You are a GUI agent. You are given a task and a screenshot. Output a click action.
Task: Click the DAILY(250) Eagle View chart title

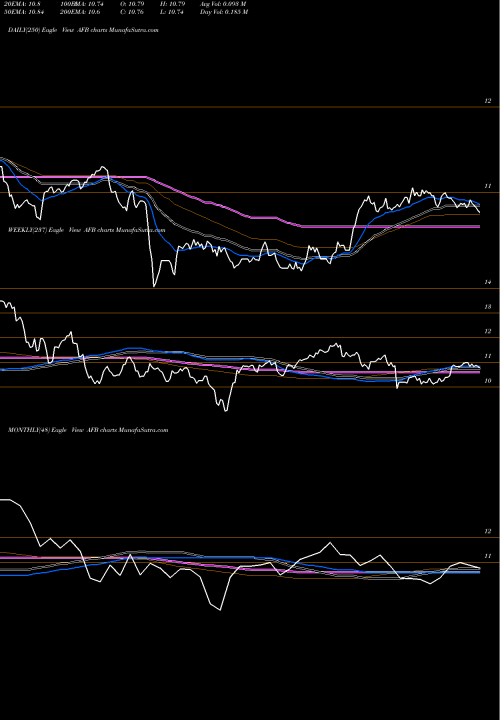(83, 30)
